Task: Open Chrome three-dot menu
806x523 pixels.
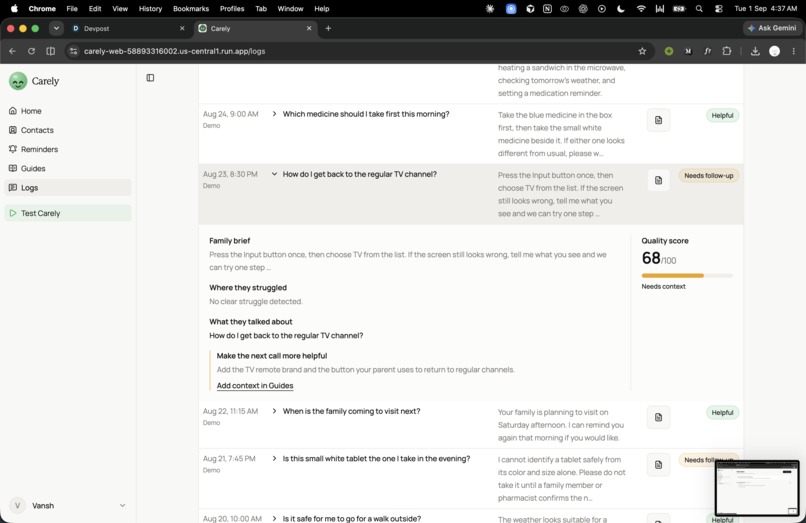Action: 794,51
